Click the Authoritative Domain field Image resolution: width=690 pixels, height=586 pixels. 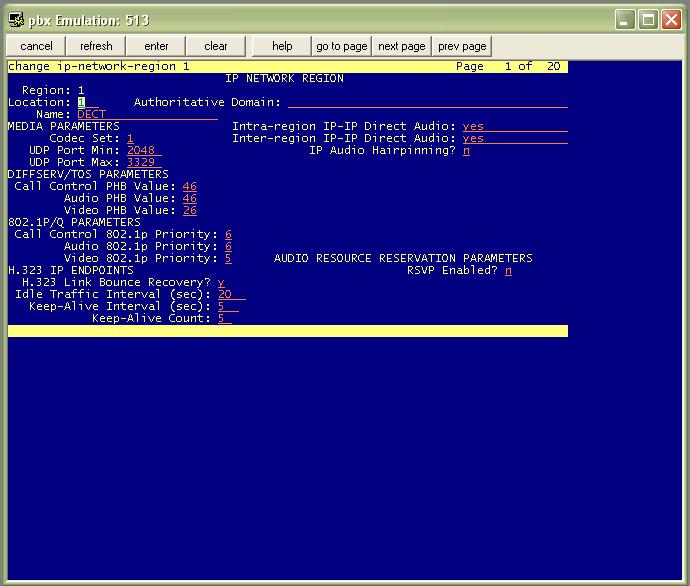(x=428, y=103)
